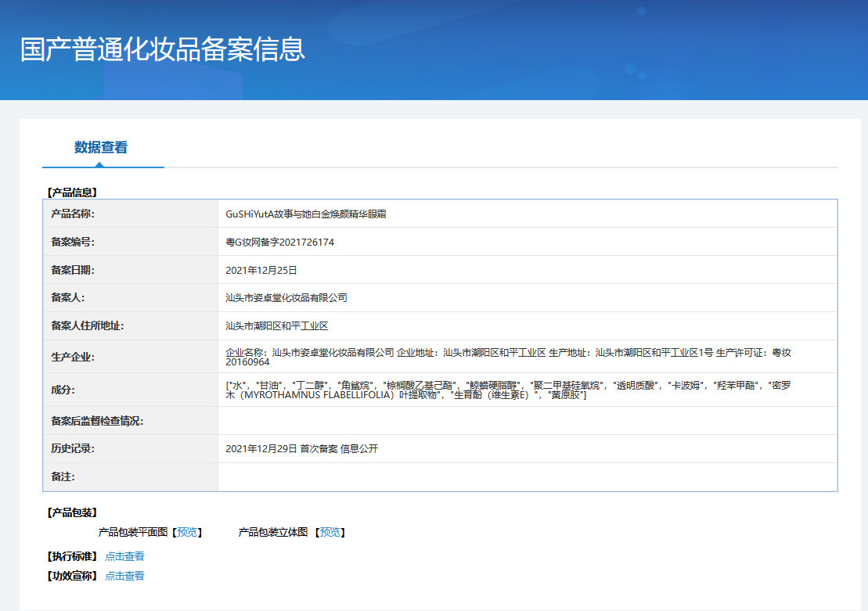Select product name GuSHiYutA故事与她白金焕颜精华眼霜

click(x=305, y=214)
